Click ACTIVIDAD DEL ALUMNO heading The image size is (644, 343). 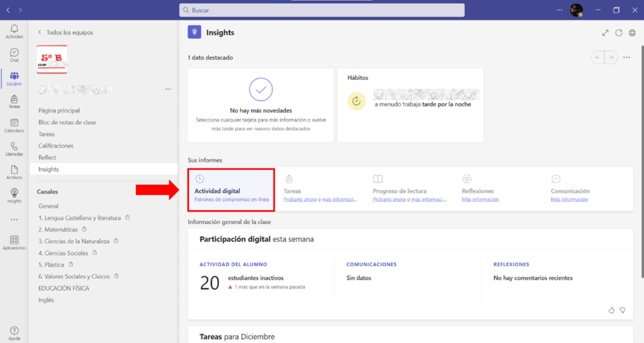pyautogui.click(x=233, y=264)
